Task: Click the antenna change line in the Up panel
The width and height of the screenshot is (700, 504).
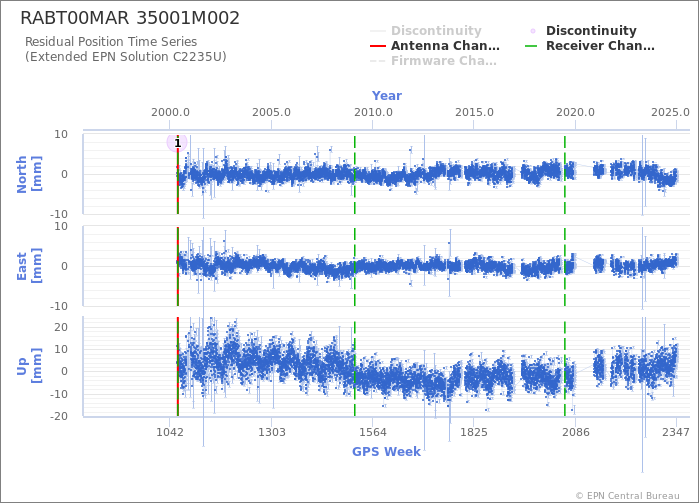Action: pyautogui.click(x=178, y=367)
